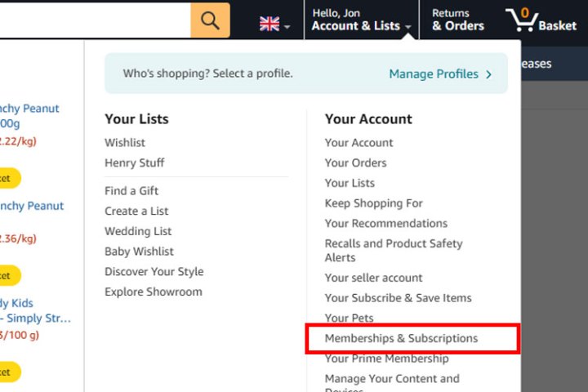Go to Your Subscribe & Save Items
This screenshot has width=588, height=392.
[399, 298]
